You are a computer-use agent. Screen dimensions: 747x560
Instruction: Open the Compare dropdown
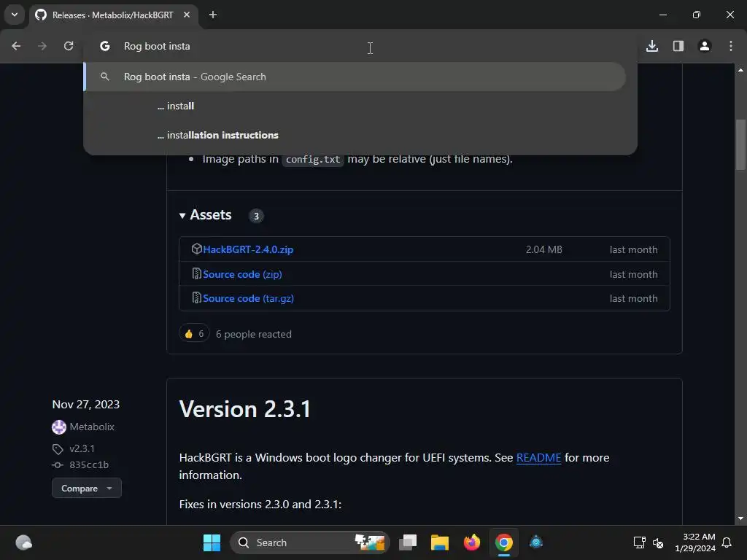click(x=87, y=488)
